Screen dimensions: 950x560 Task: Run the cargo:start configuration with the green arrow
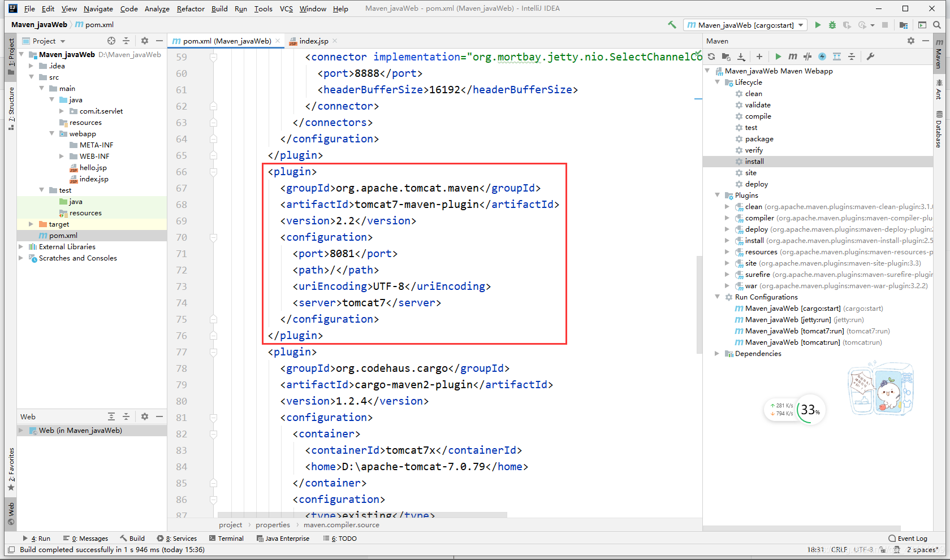point(818,25)
